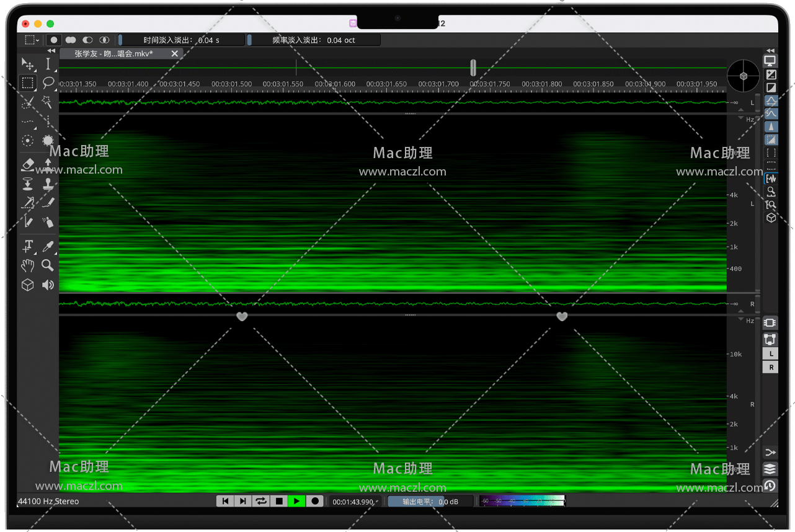795x532 pixels.
Task: Activate the hand pan tool
Action: (28, 265)
